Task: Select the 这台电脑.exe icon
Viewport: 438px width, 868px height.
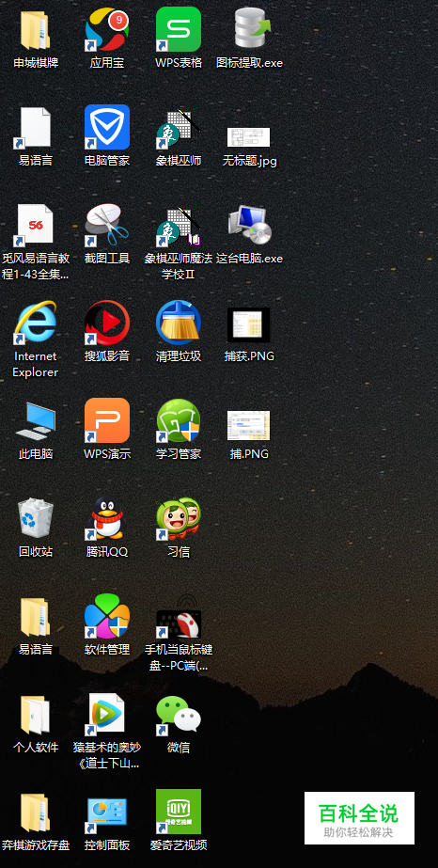Action: point(250,226)
